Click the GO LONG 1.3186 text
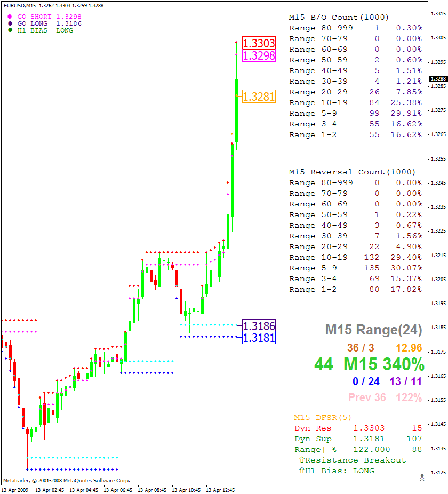 click(50, 23)
